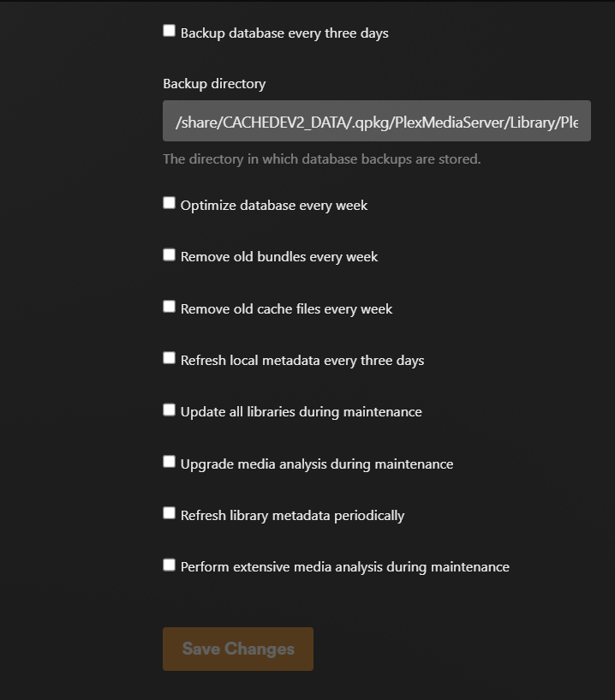615x700 pixels.
Task: Click the "Backup database every three days" label text
Action: pyautogui.click(x=284, y=33)
